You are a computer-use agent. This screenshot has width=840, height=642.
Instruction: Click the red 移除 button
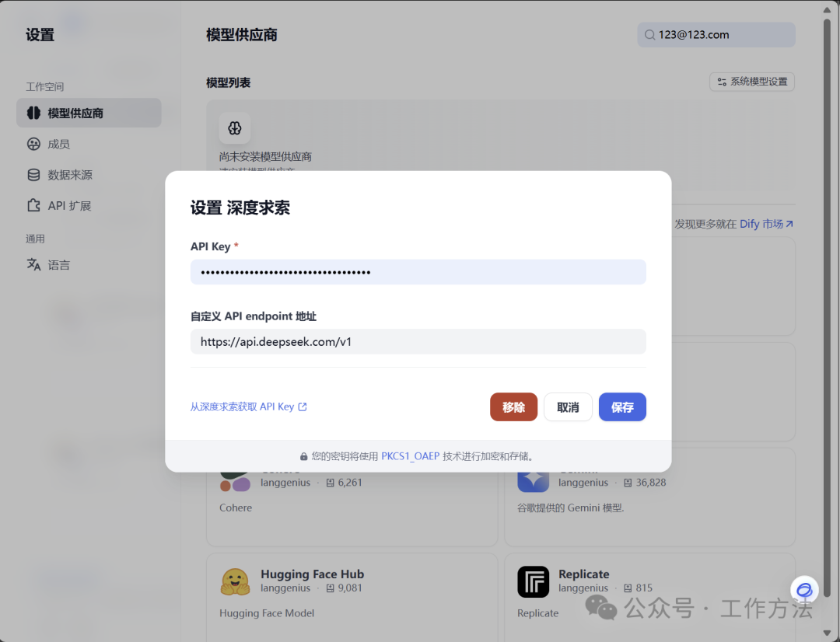pyautogui.click(x=513, y=407)
